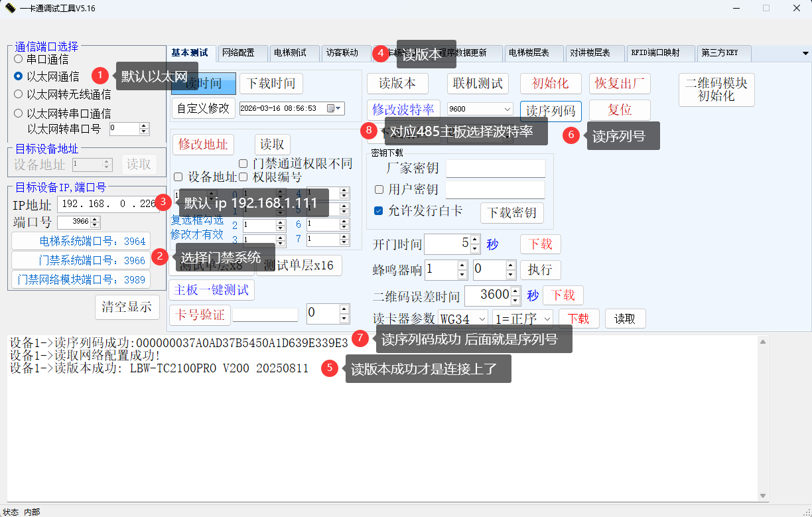Show hidden tabs with the tab overflow arrow

(x=806, y=53)
